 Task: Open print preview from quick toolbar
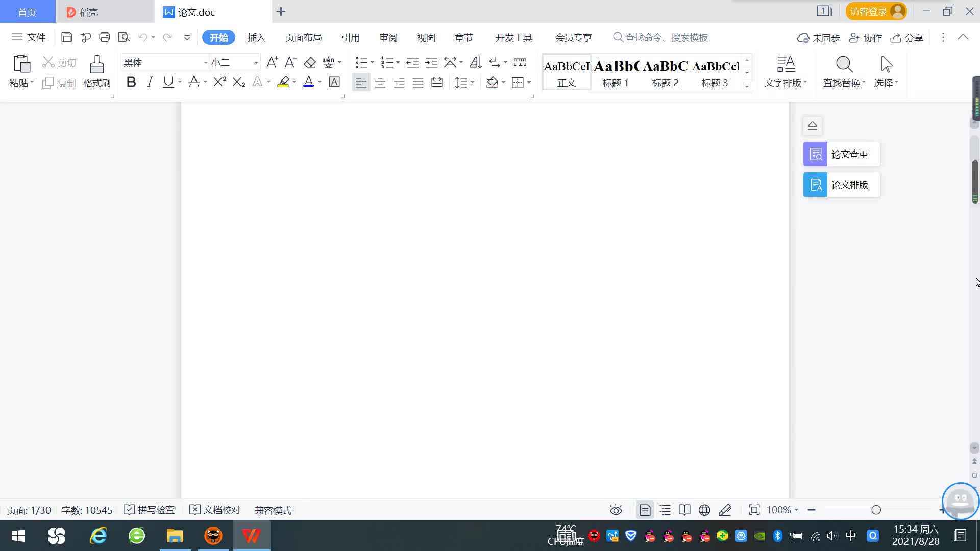tap(124, 37)
